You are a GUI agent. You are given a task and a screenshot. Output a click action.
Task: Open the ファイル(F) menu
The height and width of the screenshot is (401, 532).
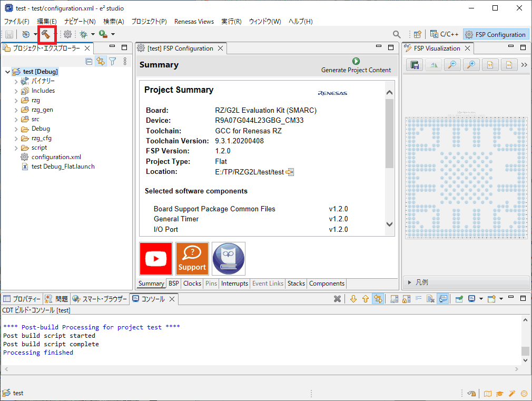click(x=17, y=22)
